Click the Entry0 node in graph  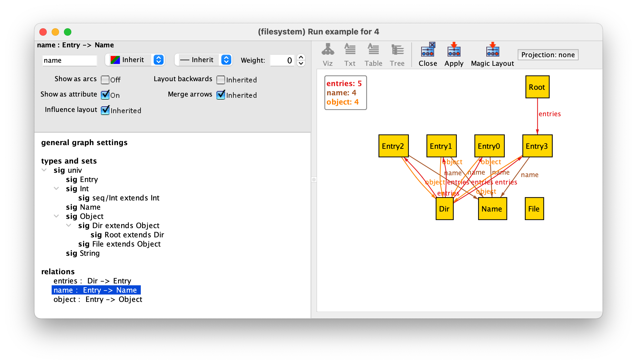(x=489, y=146)
